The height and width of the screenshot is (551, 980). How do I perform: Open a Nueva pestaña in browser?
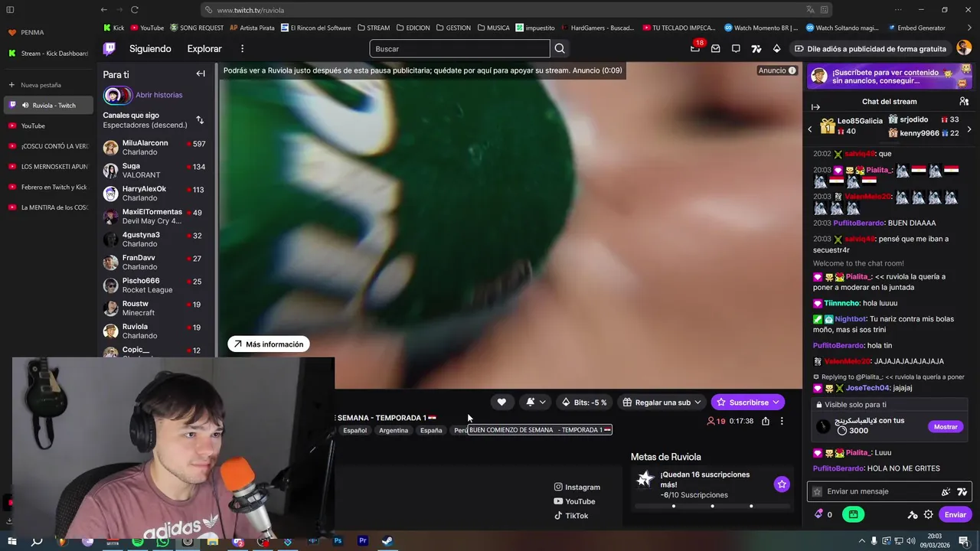click(47, 85)
